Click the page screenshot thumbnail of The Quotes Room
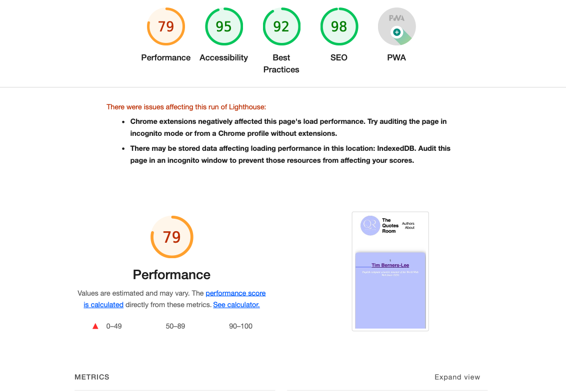This screenshot has height=392, width=566. (390, 271)
